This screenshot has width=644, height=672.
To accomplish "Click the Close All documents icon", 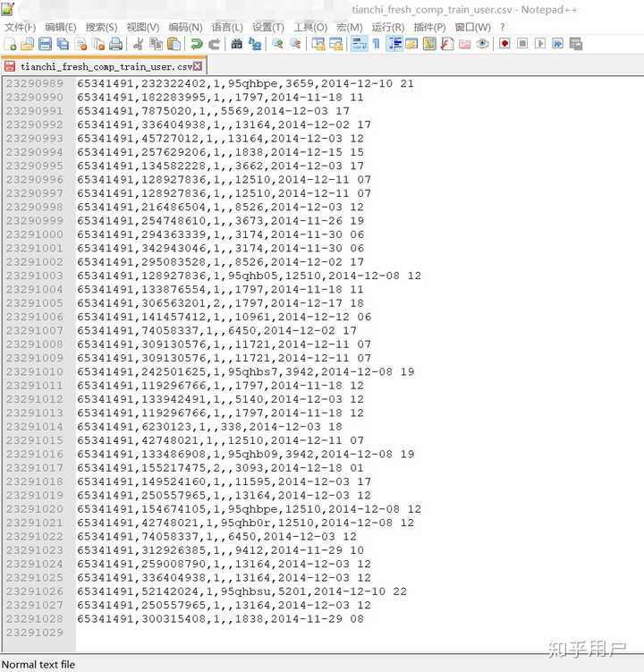I will click(x=98, y=44).
